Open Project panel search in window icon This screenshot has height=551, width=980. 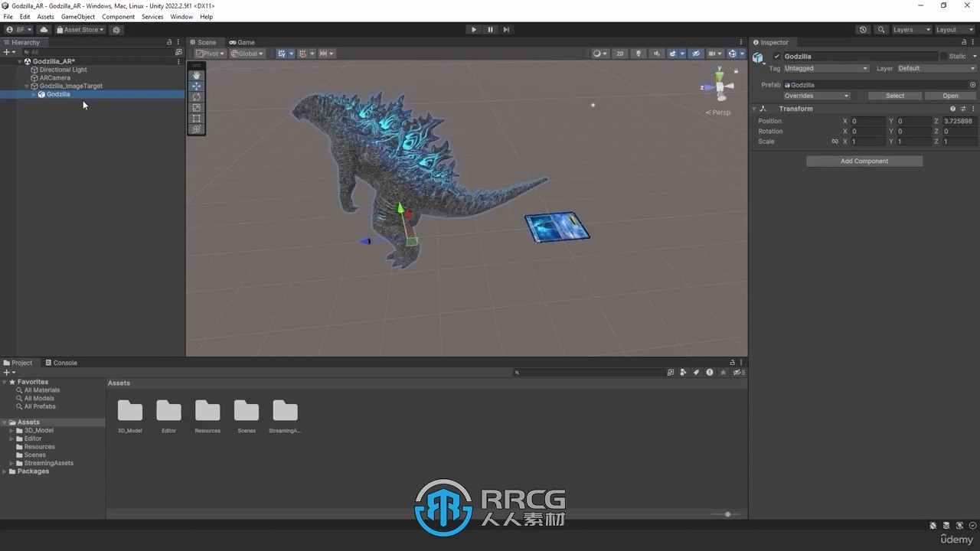coord(671,373)
